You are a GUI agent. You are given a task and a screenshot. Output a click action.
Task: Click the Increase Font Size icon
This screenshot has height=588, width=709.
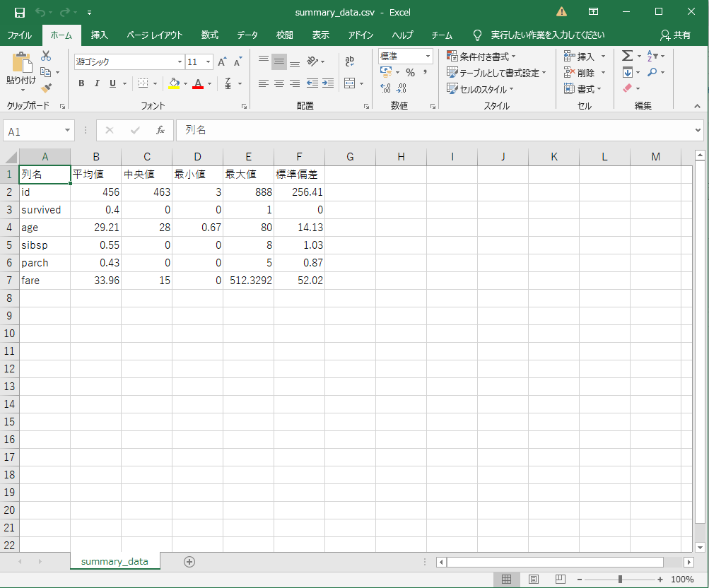tap(222, 62)
